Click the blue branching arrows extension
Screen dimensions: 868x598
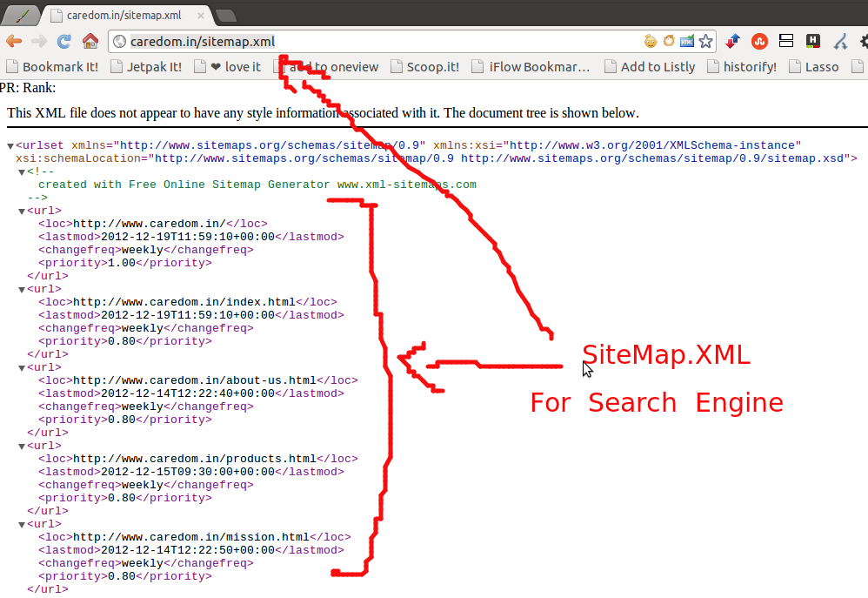click(x=841, y=41)
